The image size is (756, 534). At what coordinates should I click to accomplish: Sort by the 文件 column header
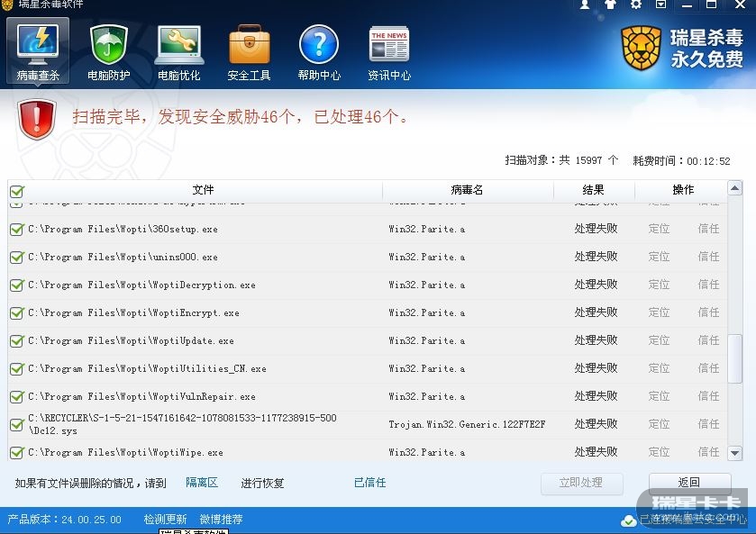tap(203, 190)
